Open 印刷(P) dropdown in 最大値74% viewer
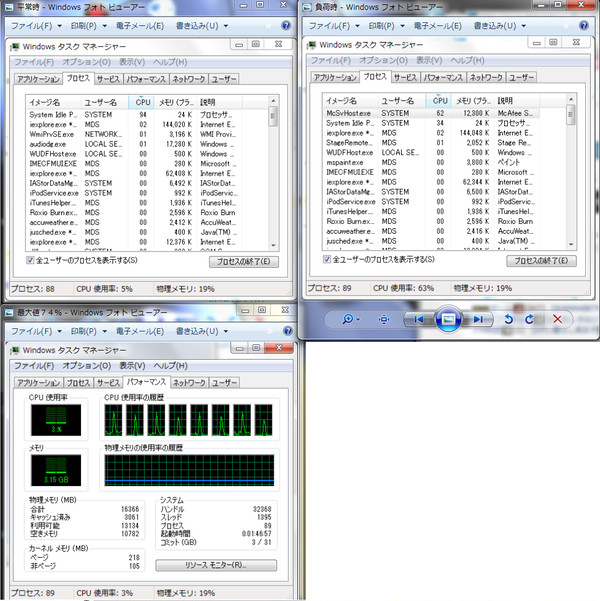Screen dimensions: 600x601 pyautogui.click(x=89, y=331)
